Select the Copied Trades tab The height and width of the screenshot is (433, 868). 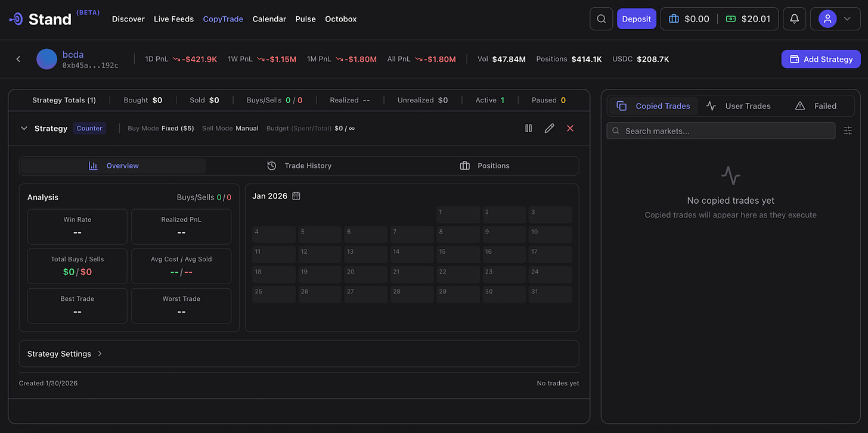(653, 106)
